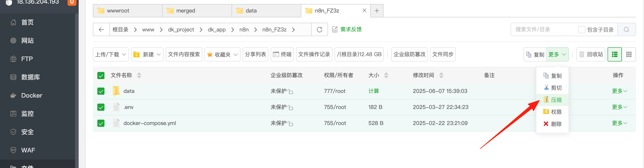Navigate to dk_app in the breadcrumb
644x168 pixels.
pos(216,30)
